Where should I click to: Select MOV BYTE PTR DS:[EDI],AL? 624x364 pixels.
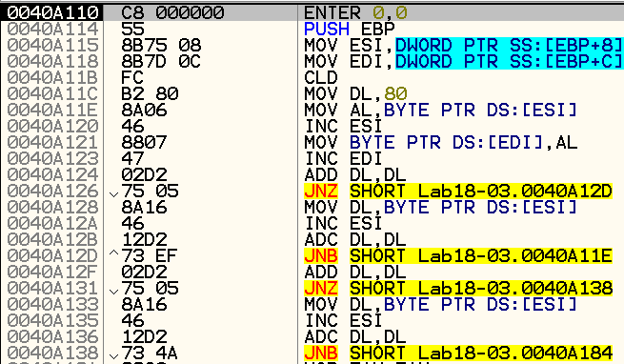pyautogui.click(x=440, y=143)
